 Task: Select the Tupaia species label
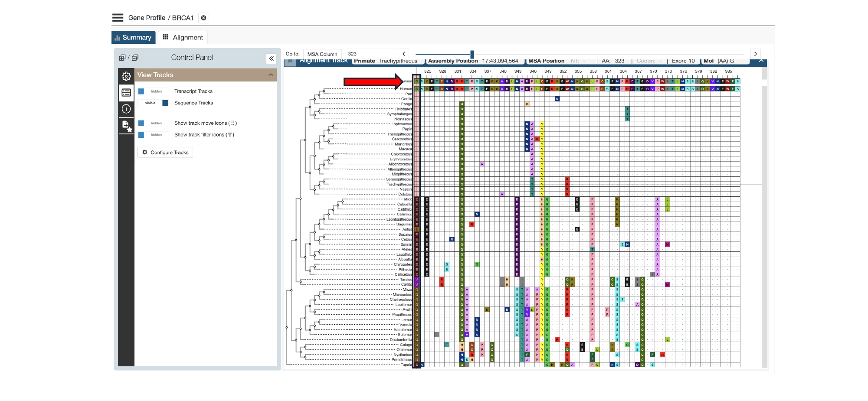point(406,365)
